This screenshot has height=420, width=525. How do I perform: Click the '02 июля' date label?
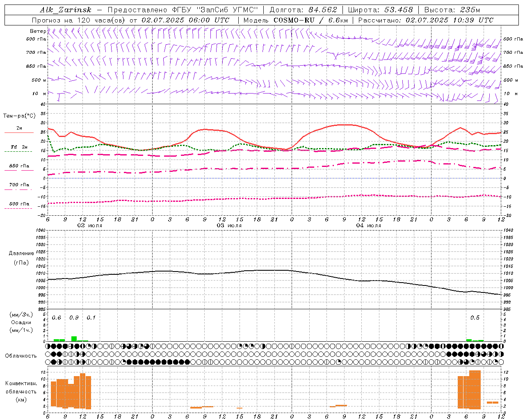(x=90, y=226)
